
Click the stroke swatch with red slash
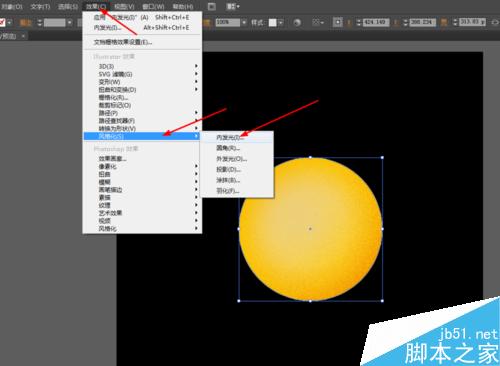pos(2,23)
